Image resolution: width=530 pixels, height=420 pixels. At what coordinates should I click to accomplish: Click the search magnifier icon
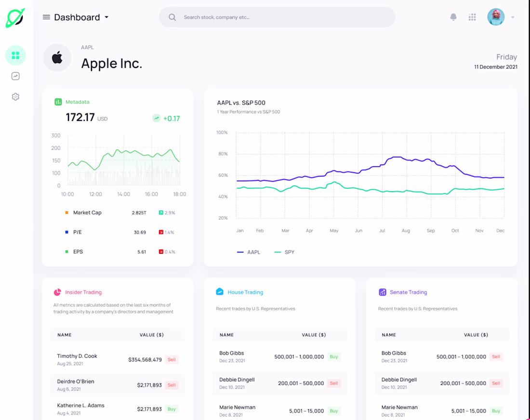pos(172,17)
